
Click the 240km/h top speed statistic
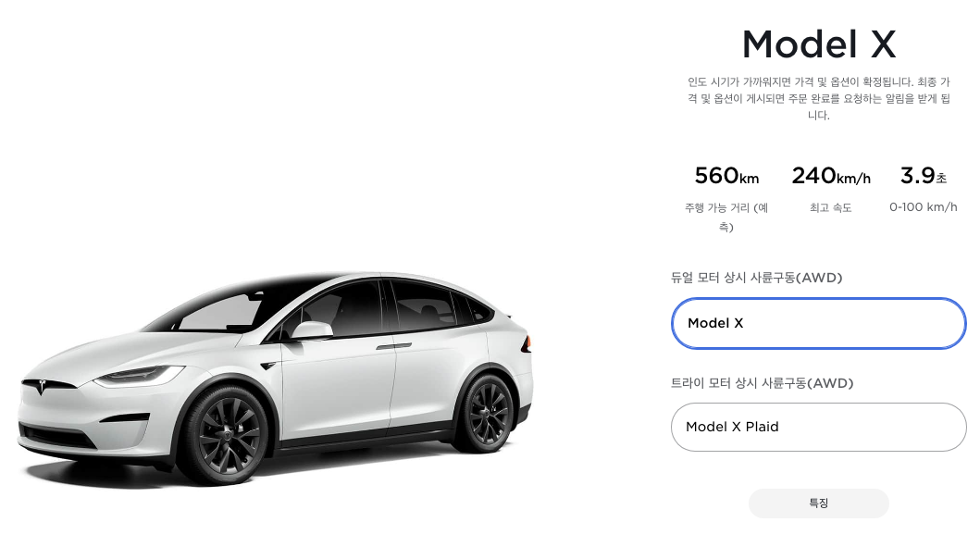831,176
